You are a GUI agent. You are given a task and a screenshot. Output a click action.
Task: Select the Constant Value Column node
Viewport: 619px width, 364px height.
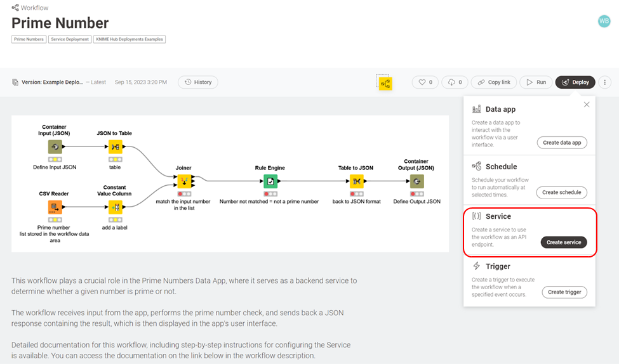115,207
